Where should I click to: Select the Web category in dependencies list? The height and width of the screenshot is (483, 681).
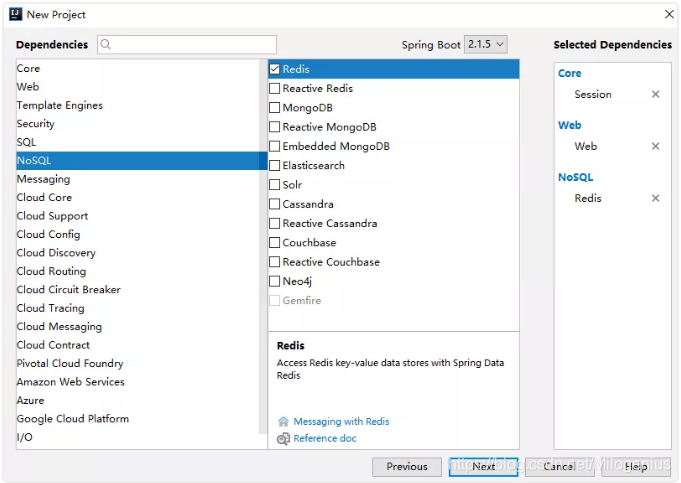click(x=138, y=87)
